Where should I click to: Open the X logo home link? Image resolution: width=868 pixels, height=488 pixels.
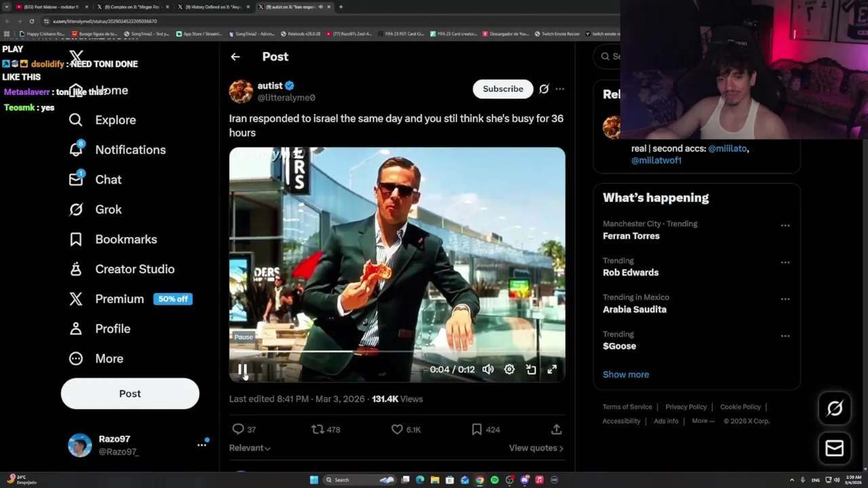(x=76, y=58)
